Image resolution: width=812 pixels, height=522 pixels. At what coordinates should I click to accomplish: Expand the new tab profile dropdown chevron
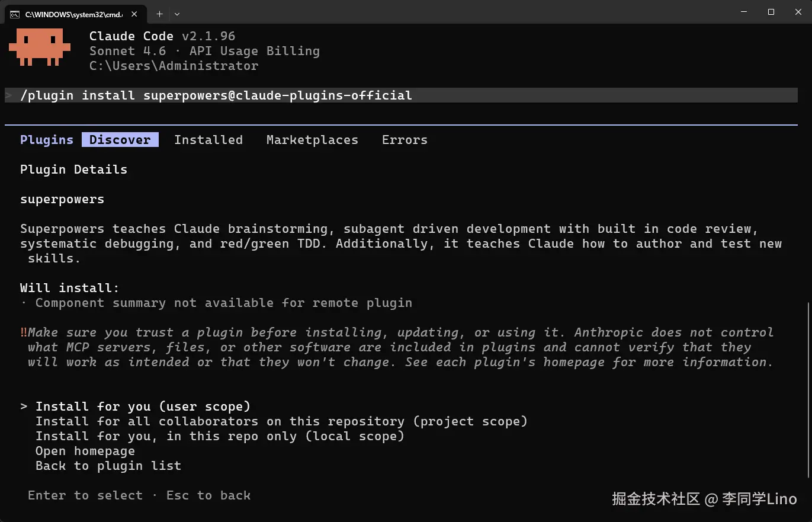[x=177, y=14]
